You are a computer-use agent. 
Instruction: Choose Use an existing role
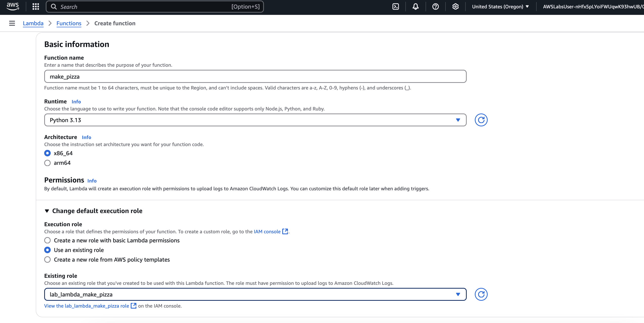pyautogui.click(x=47, y=250)
